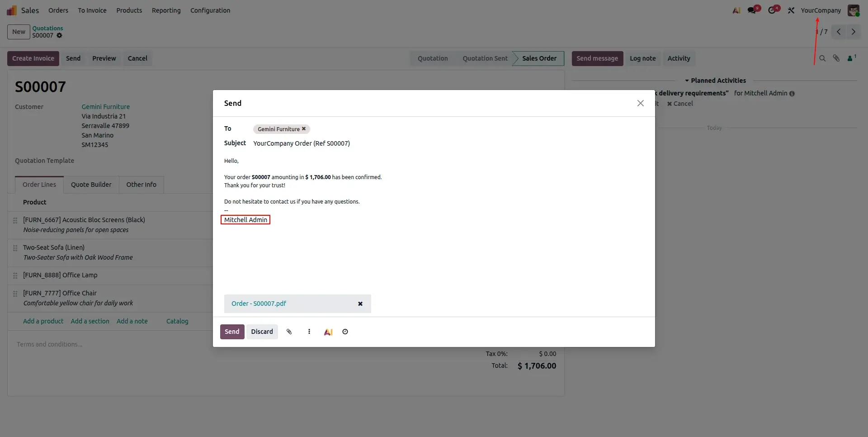Click the Mitchell Admin signature in email body
Image resolution: width=868 pixels, height=437 pixels.
(x=245, y=220)
